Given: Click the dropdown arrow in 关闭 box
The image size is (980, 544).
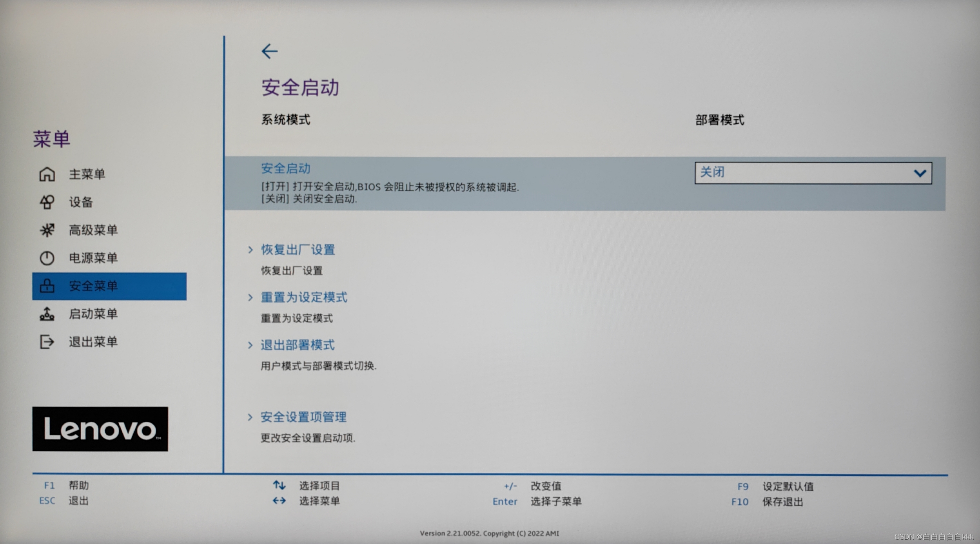Looking at the screenshot, I should coord(920,173).
